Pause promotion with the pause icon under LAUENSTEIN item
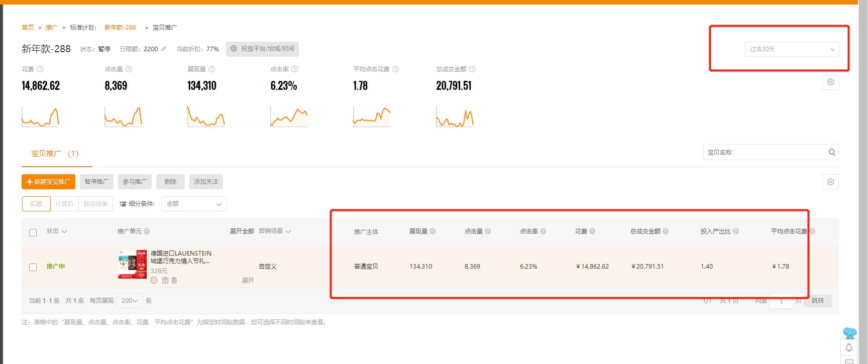868x364 pixels. tap(154, 280)
